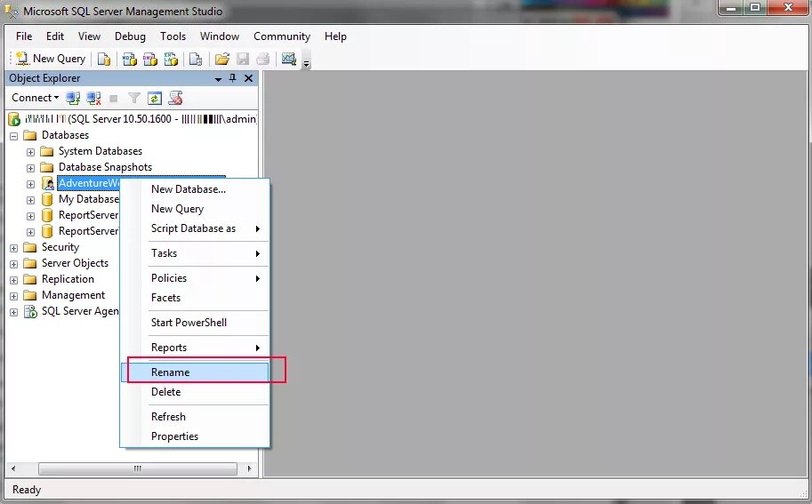Expand the AdventureWorks database node

(x=30, y=184)
